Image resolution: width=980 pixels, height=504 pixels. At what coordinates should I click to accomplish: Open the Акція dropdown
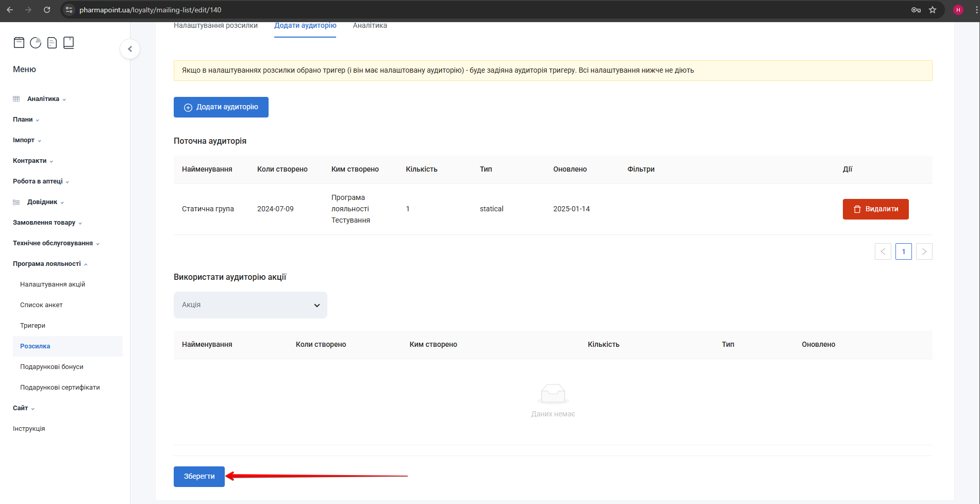click(x=251, y=305)
